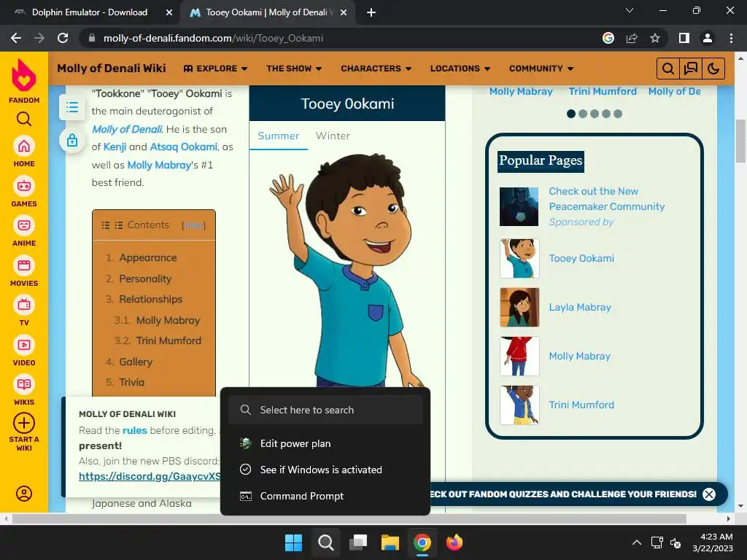Viewport: 747px width, 560px height.
Task: Jump to Relationships in Contents
Action: (150, 299)
